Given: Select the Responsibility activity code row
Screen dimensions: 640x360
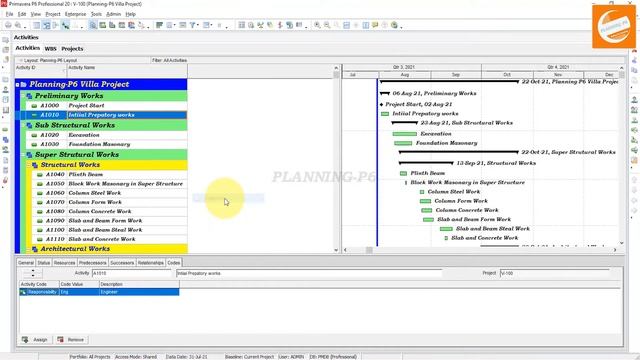Looking at the screenshot, I should [99, 292].
